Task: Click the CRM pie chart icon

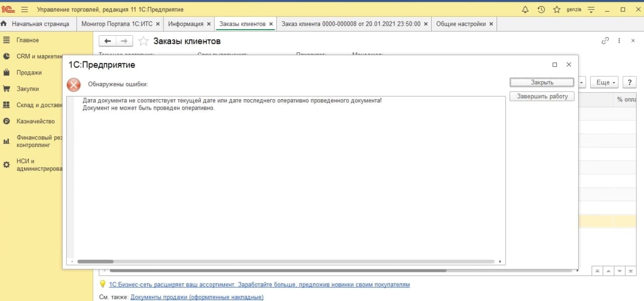Action: (7, 56)
